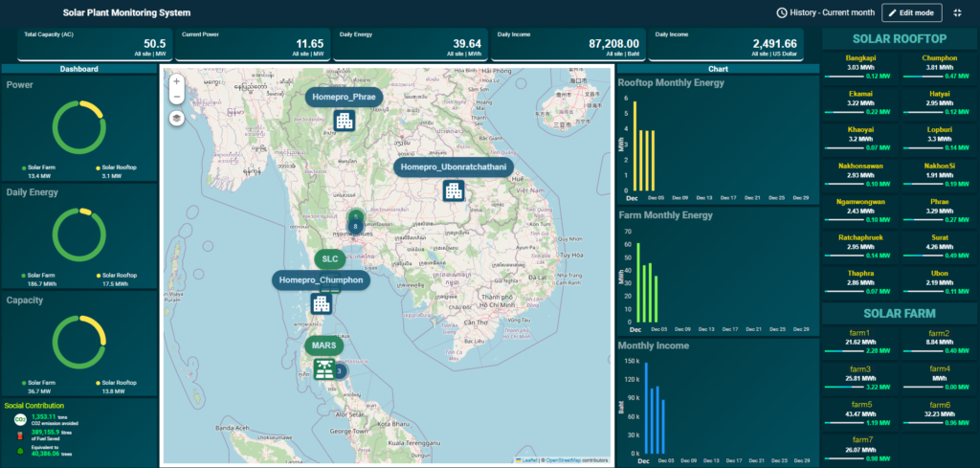Click the CO2 emission icon
Screen dimensions: 980x468
(19, 419)
